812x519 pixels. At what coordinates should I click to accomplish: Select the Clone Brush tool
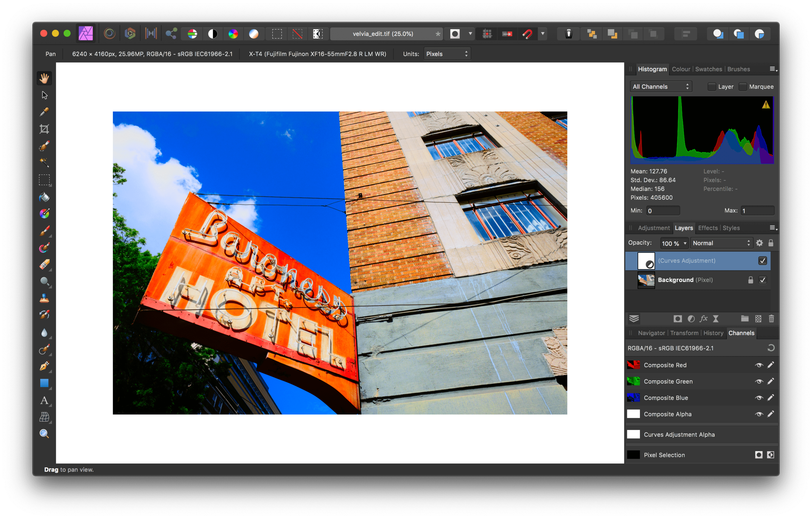[44, 298]
